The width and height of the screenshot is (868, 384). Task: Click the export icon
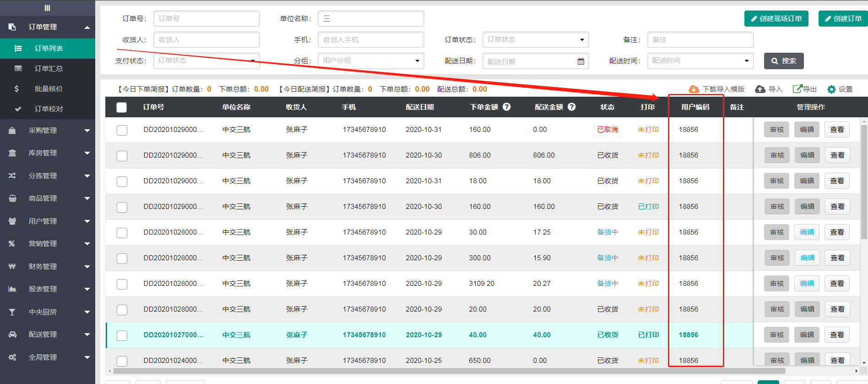tap(797, 89)
